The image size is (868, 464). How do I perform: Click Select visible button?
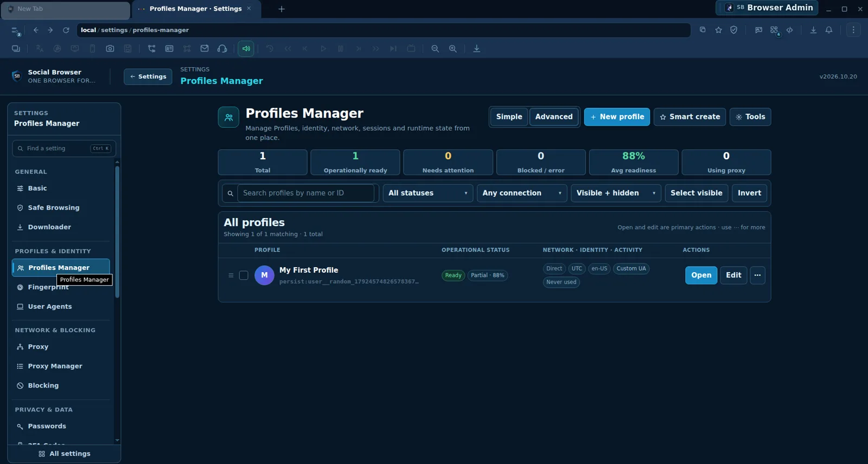[x=696, y=193]
